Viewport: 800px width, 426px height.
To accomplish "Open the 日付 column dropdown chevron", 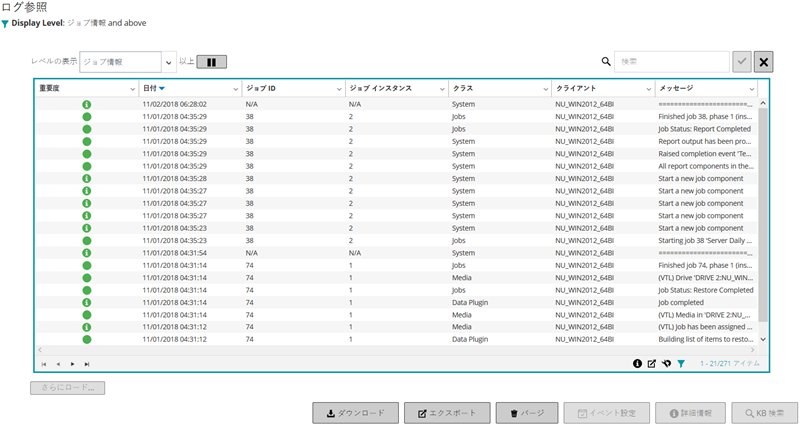I will coord(236,89).
